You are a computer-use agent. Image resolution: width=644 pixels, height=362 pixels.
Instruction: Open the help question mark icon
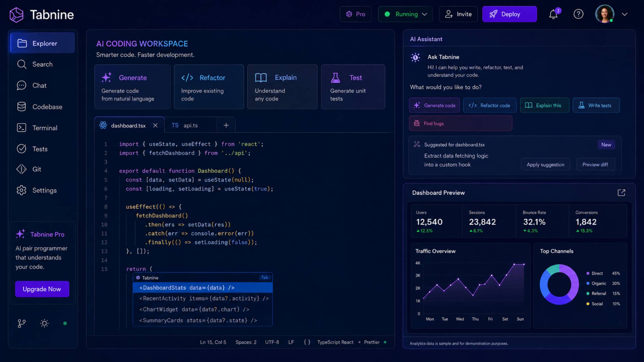[578, 14]
